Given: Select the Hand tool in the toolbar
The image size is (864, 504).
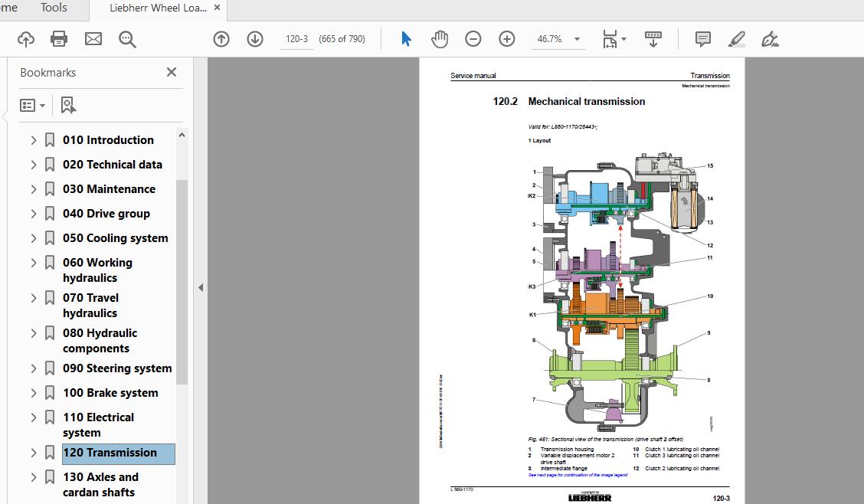Looking at the screenshot, I should click(x=440, y=38).
